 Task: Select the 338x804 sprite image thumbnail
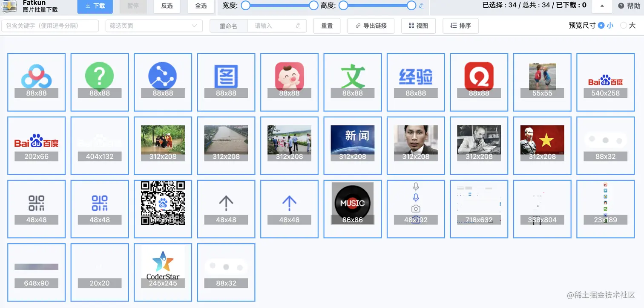(542, 209)
